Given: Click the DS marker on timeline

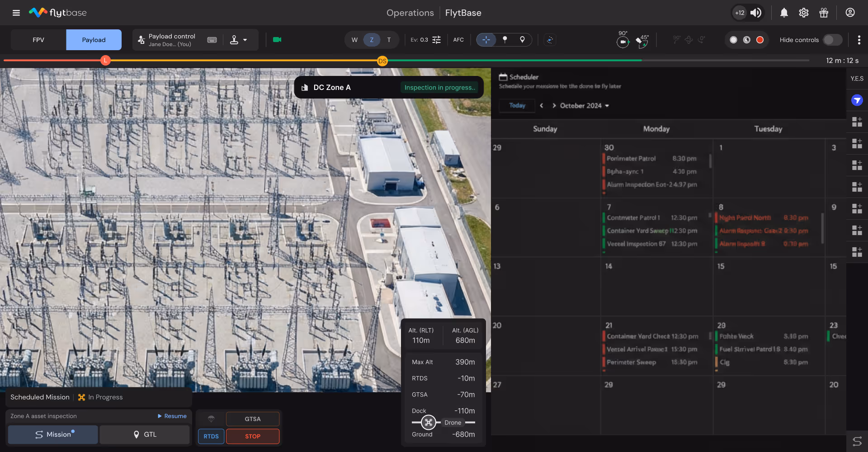Looking at the screenshot, I should 382,61.
